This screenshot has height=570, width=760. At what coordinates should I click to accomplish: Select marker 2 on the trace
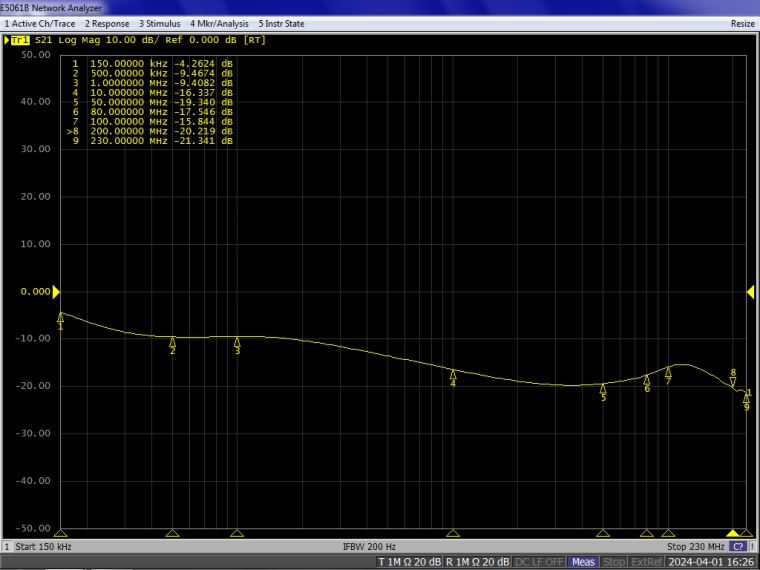click(x=173, y=342)
